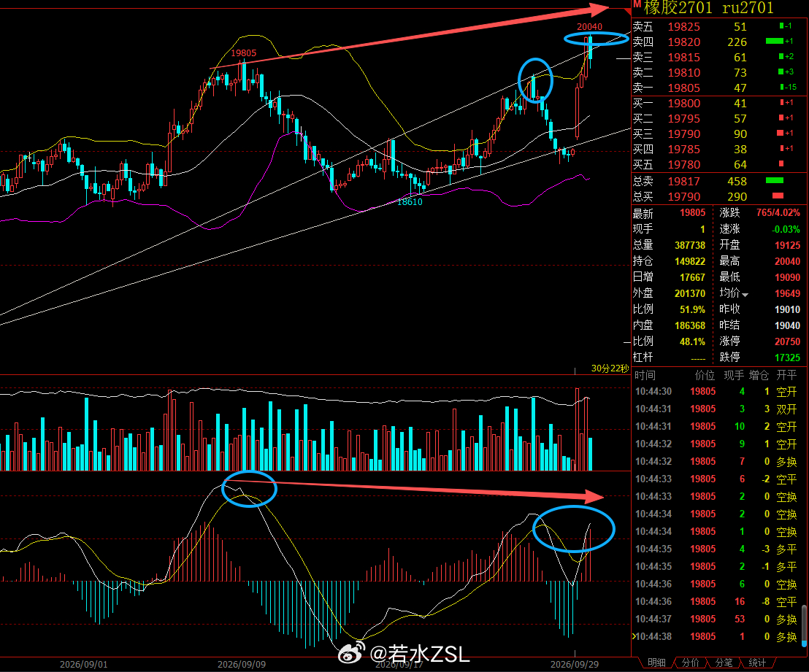Screen dimensions: 809x672
Task: Click the 外盘 value 201370
Action: 690,293
